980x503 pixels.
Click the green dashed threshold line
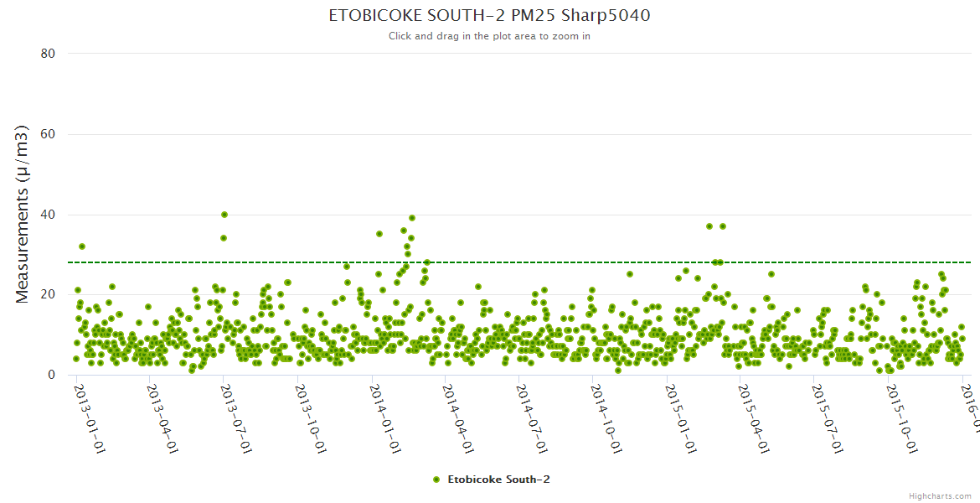click(586, 262)
